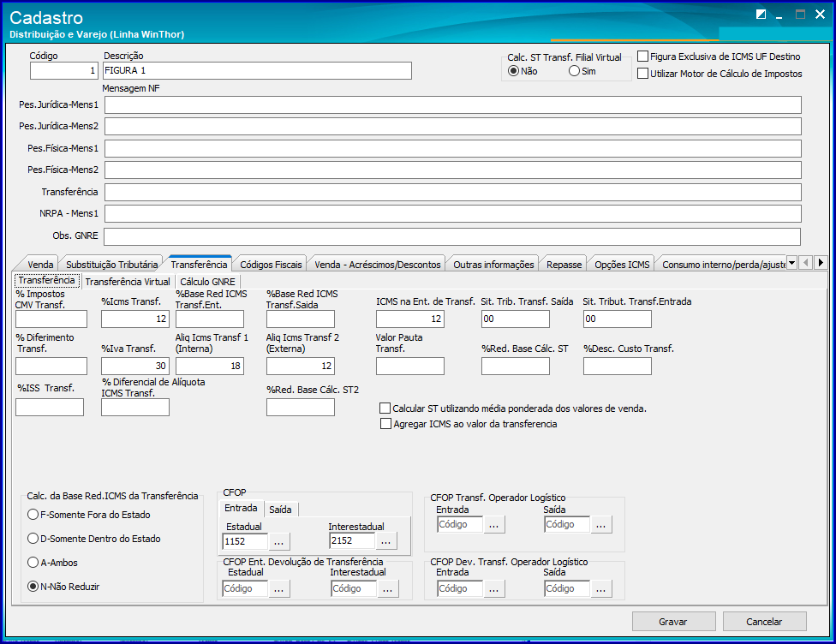Open the Substituição Tributária tab

click(x=111, y=265)
